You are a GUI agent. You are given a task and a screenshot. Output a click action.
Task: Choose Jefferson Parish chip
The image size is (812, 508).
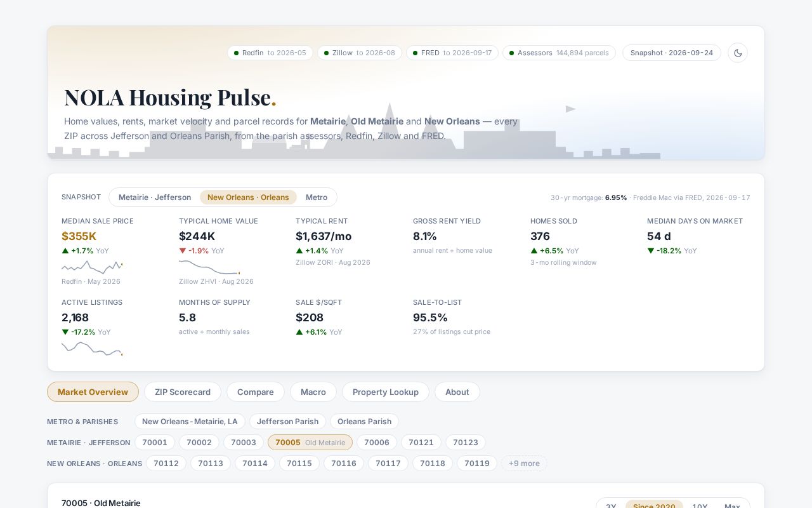[x=288, y=422]
